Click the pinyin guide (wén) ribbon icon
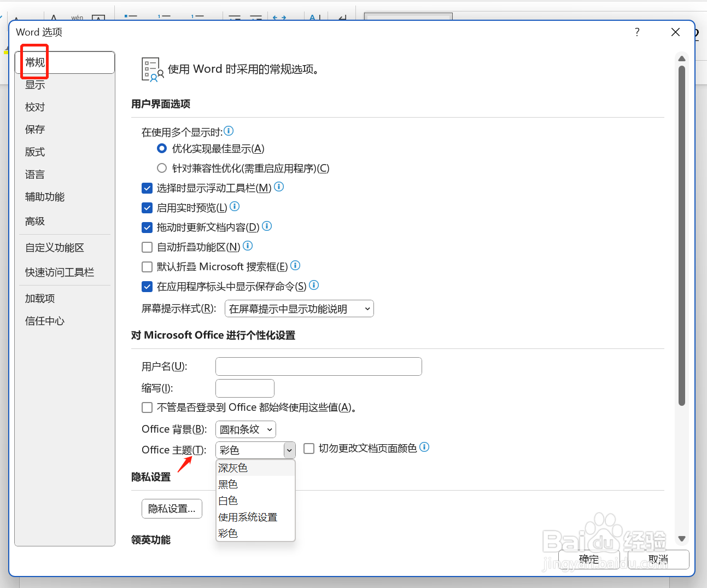707x588 pixels. pos(77,16)
